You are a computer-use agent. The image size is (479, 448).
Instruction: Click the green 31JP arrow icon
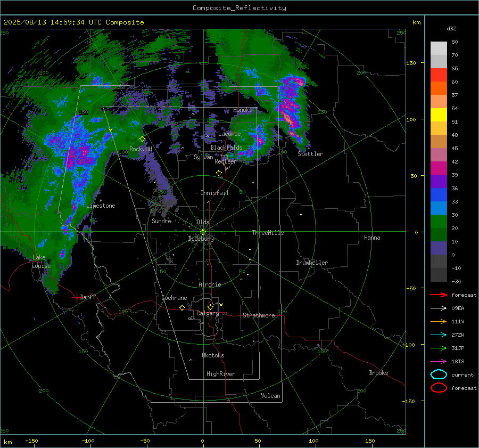point(439,348)
